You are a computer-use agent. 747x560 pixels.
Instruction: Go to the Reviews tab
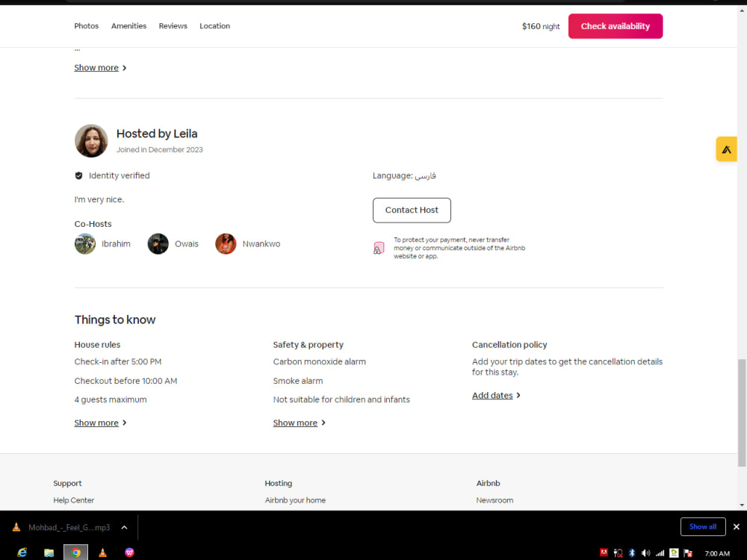coord(173,25)
